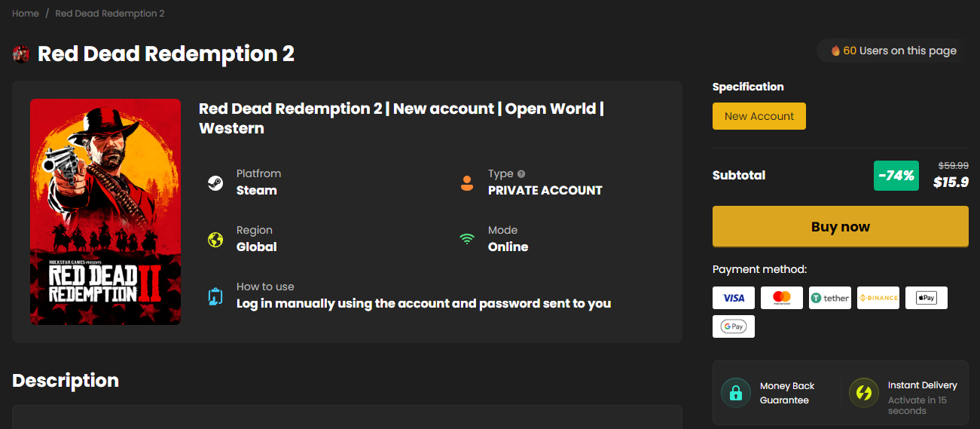980x429 pixels.
Task: Click the product title with Open World Western
Action: click(x=401, y=118)
